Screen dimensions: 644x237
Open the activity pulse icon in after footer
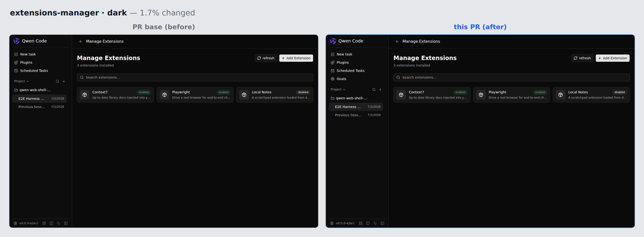(x=375, y=223)
